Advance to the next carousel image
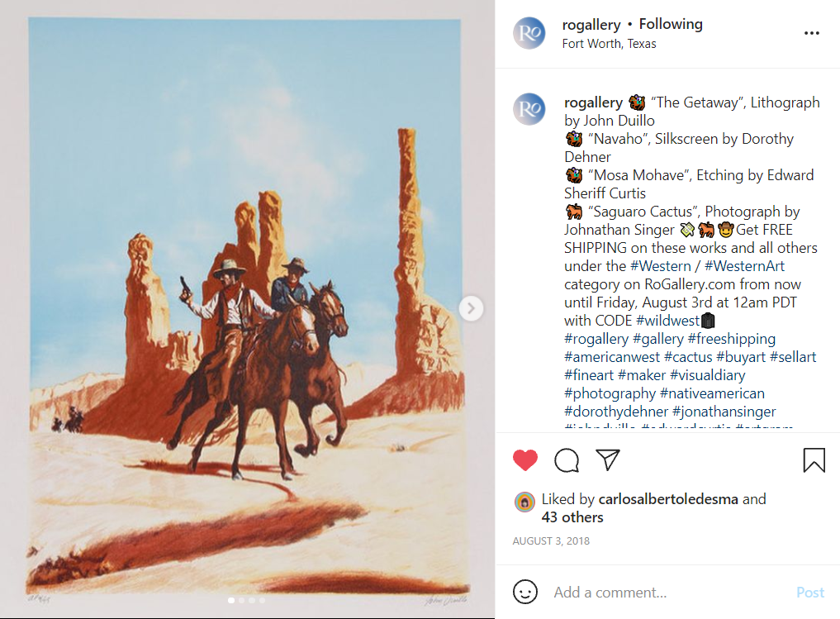The image size is (840, 619). [x=471, y=309]
